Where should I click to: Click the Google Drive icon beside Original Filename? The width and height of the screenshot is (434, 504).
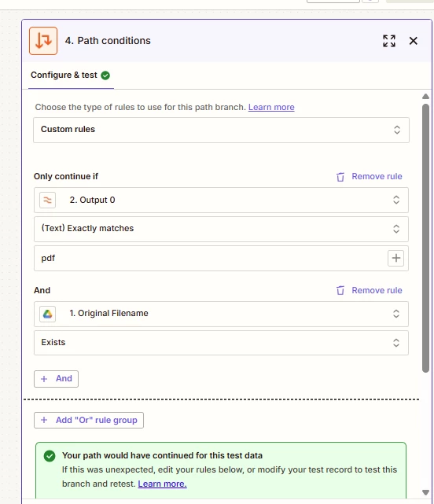(x=48, y=314)
